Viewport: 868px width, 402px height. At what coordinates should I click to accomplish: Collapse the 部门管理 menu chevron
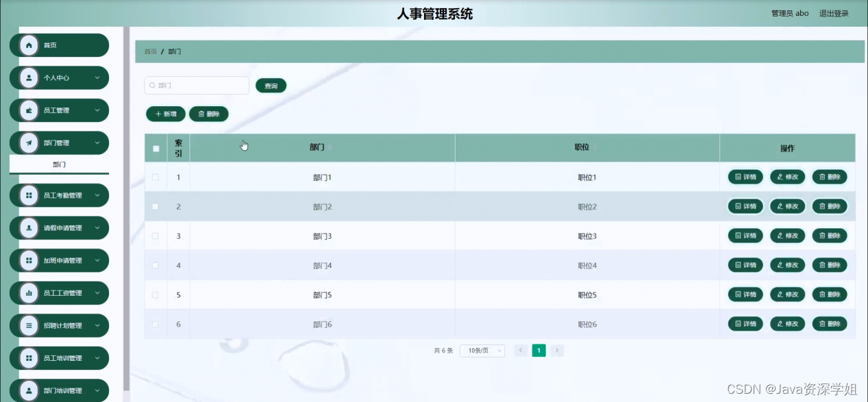[97, 143]
